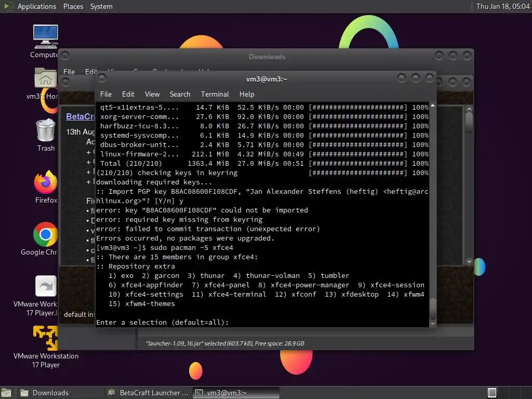The width and height of the screenshot is (532, 399).
Task: Open vm3's Home folder icon
Action: tap(46, 78)
